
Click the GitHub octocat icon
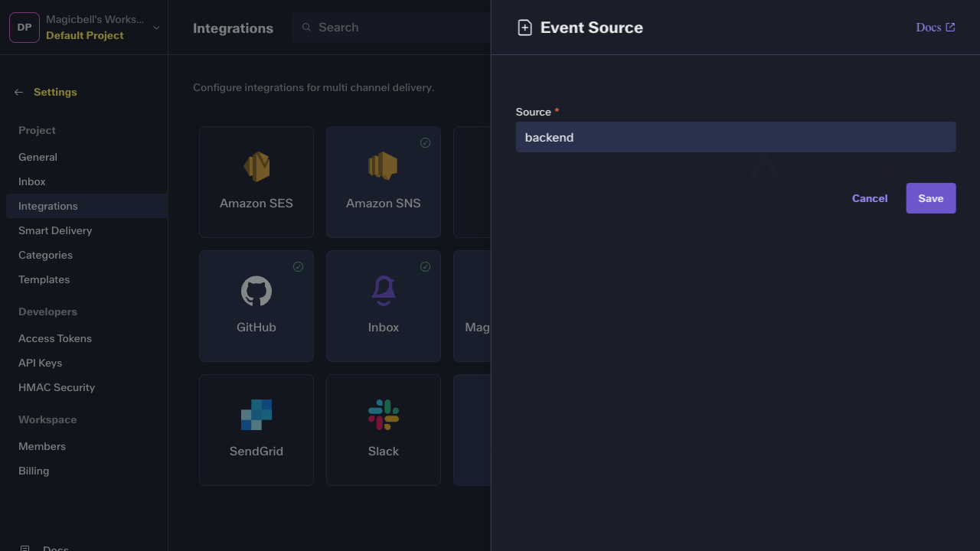tap(256, 291)
